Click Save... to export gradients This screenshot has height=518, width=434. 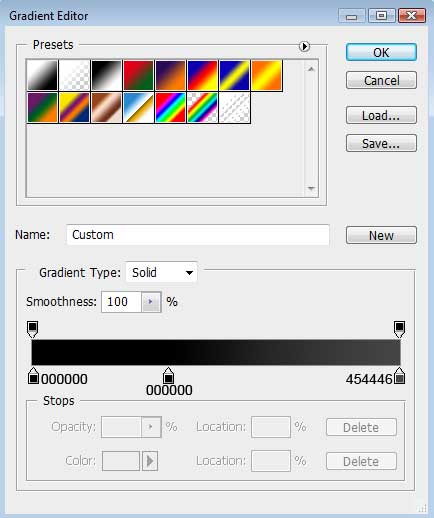point(381,143)
